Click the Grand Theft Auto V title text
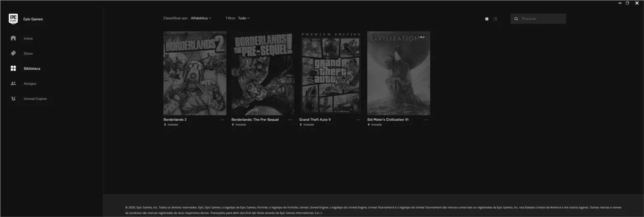 (315, 120)
